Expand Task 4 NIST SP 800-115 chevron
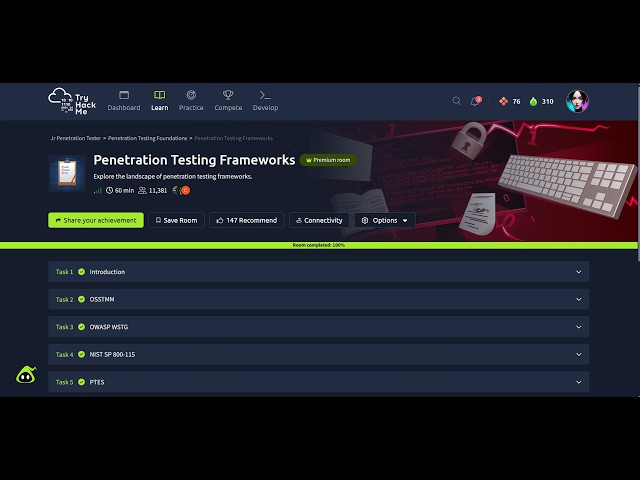Screen dimensions: 640x480 [578, 354]
